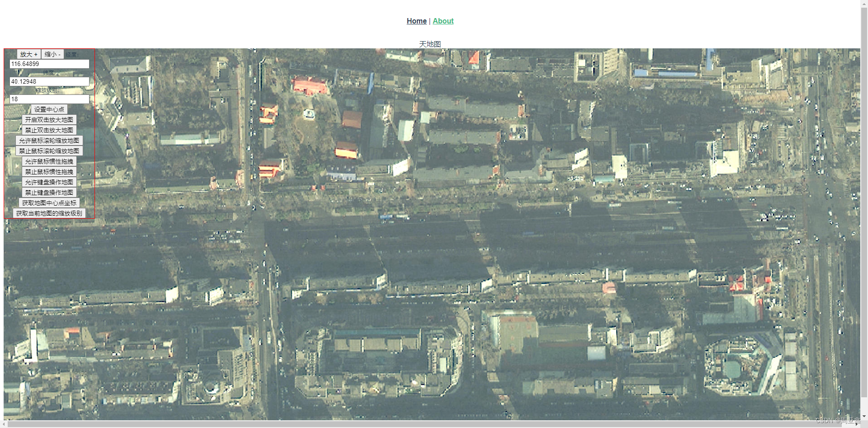Focus the longitude field showing 116.64899
The width and height of the screenshot is (868, 428).
point(49,64)
